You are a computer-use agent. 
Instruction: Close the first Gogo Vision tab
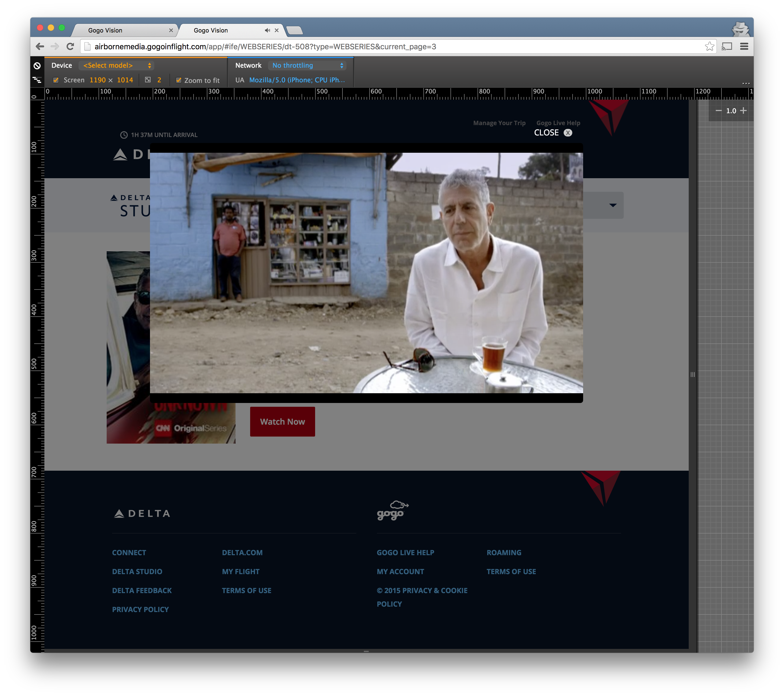click(171, 30)
